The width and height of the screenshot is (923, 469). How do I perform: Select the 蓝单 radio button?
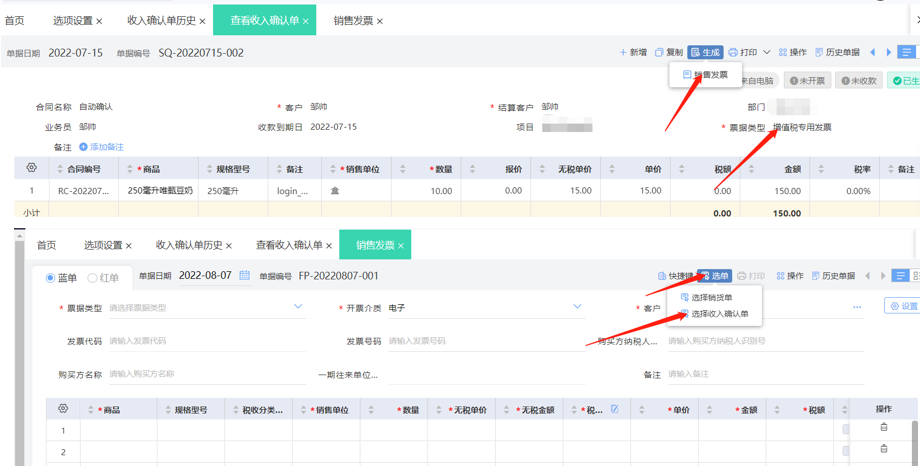click(x=51, y=278)
